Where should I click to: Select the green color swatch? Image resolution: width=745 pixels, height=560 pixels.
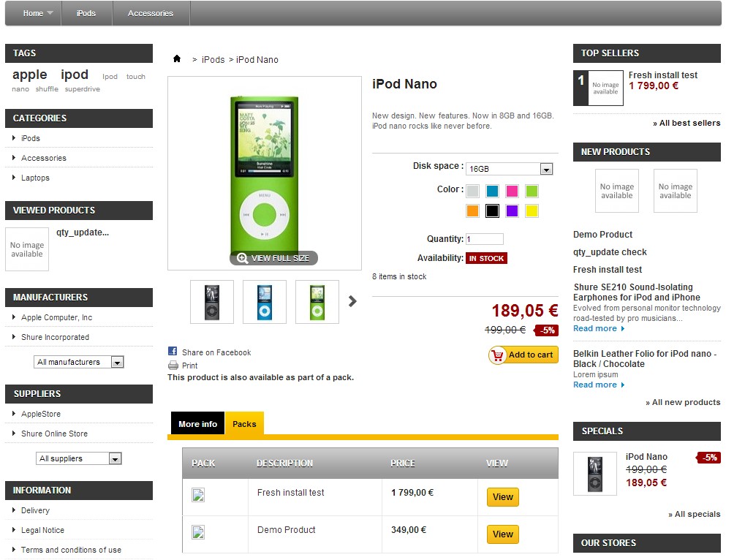click(x=532, y=191)
